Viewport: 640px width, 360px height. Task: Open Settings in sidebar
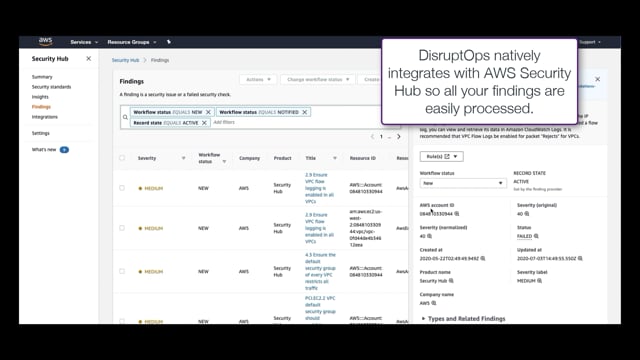click(x=40, y=133)
